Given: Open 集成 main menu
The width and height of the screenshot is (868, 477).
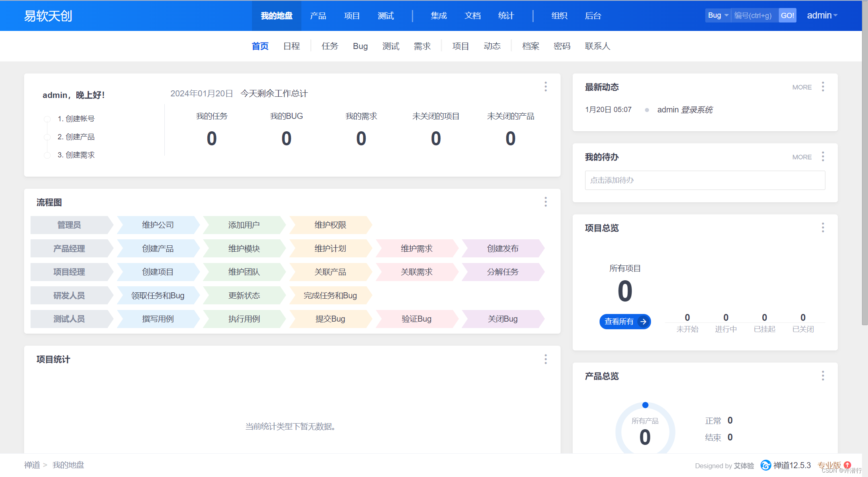Looking at the screenshot, I should pos(439,16).
